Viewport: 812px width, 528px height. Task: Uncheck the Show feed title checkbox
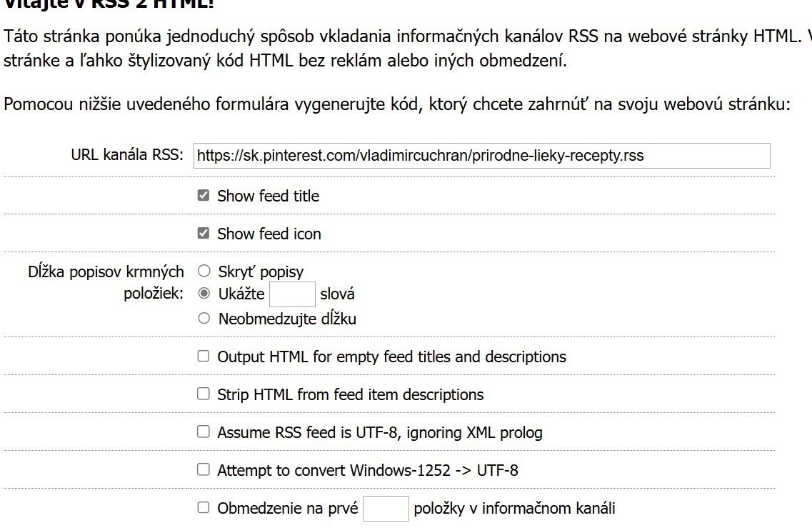(x=204, y=195)
